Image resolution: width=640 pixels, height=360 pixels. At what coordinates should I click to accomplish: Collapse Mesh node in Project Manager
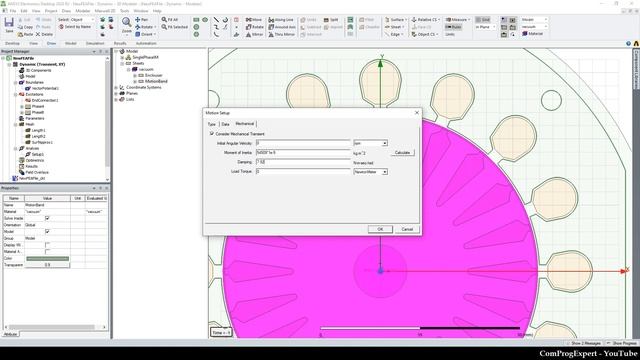click(16, 124)
